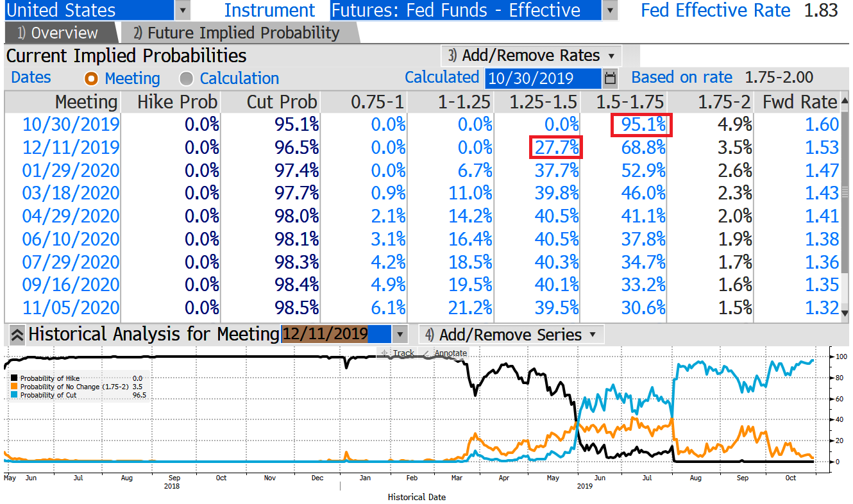Click the Probability of Cut legend swatch

[x=15, y=395]
